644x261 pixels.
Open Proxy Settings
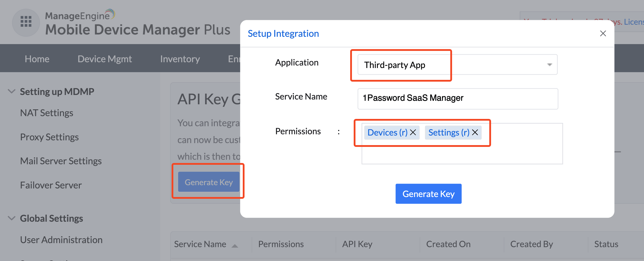coord(49,137)
